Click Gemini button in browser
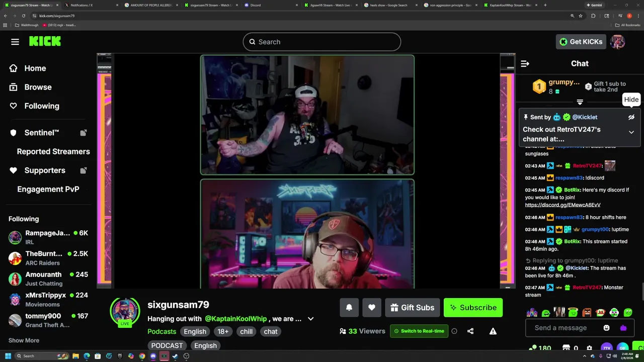 pyautogui.click(x=594, y=5)
